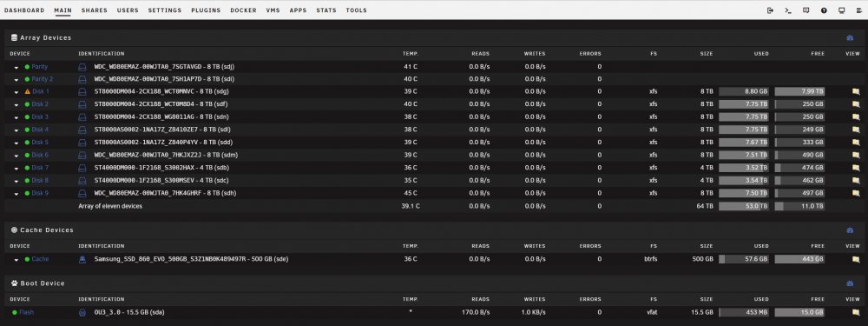Open the VMS tab

click(x=273, y=10)
